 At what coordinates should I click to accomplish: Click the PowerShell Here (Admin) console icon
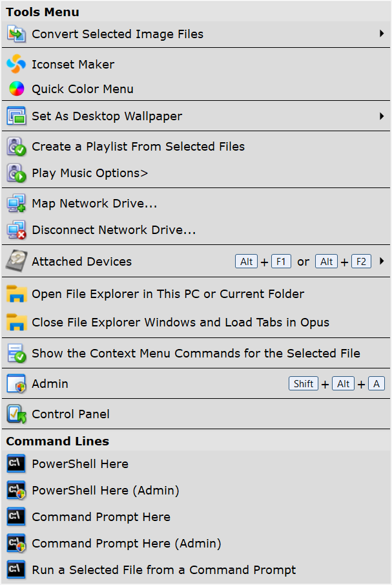point(16,491)
